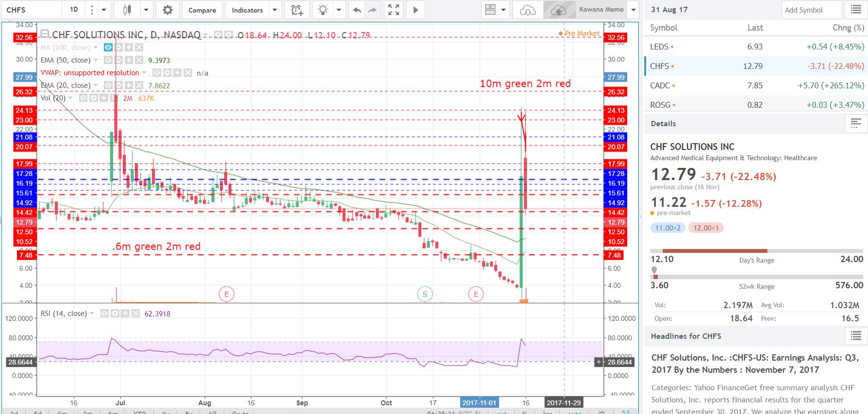
Task: Click the plus icon for the VWAP indicator
Action: pos(177,73)
